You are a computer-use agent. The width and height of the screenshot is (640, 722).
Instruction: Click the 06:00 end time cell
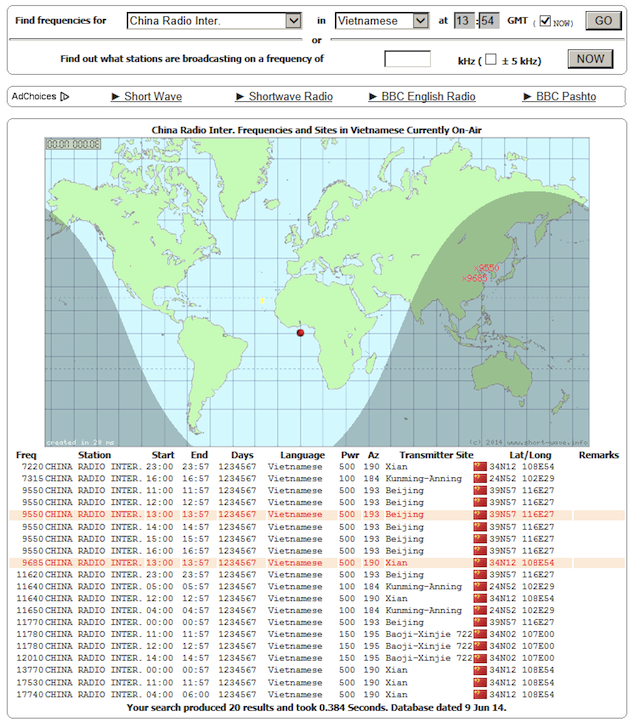[x=196, y=695]
